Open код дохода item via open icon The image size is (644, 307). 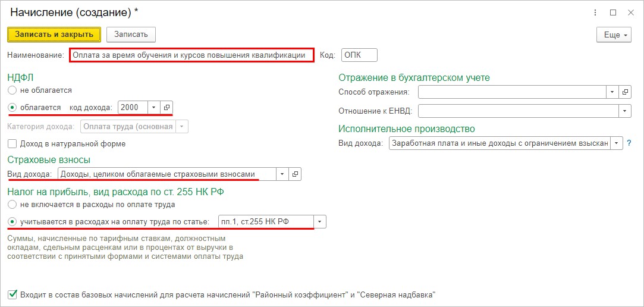167,107
